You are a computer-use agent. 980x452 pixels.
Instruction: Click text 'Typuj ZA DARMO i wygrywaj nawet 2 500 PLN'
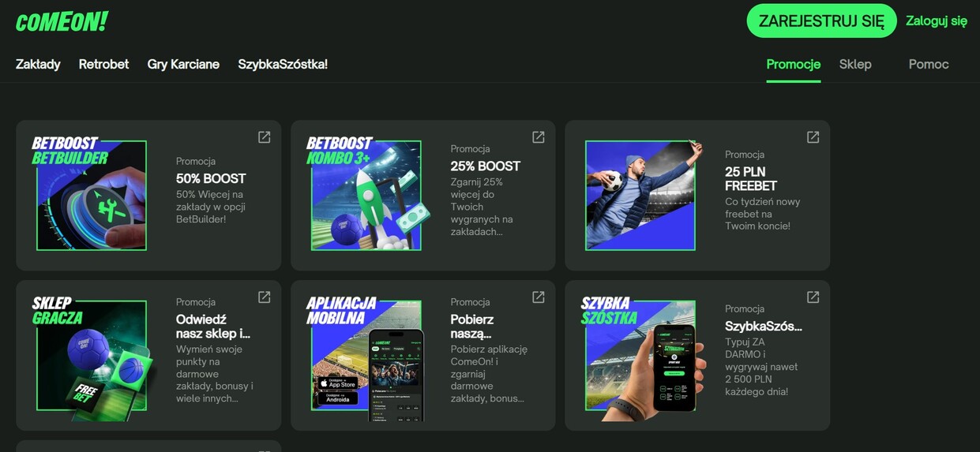point(761,367)
